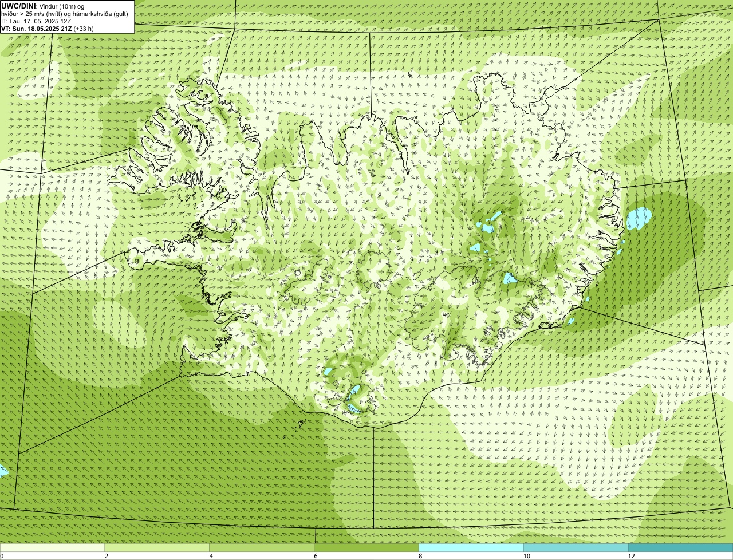The image size is (733, 560).
Task: Click the 'UWC/DINI: Vindur (10m) og' title line
Action: [x=42, y=6]
